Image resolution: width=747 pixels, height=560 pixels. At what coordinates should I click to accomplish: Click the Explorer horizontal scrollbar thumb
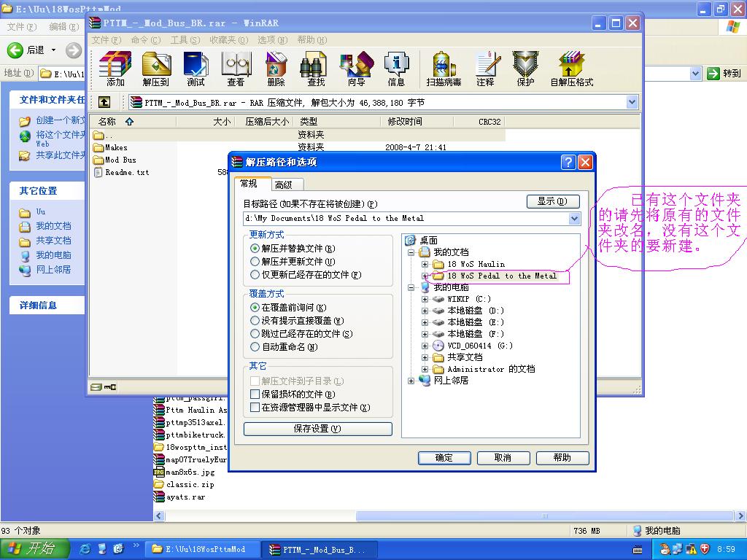(x=544, y=516)
